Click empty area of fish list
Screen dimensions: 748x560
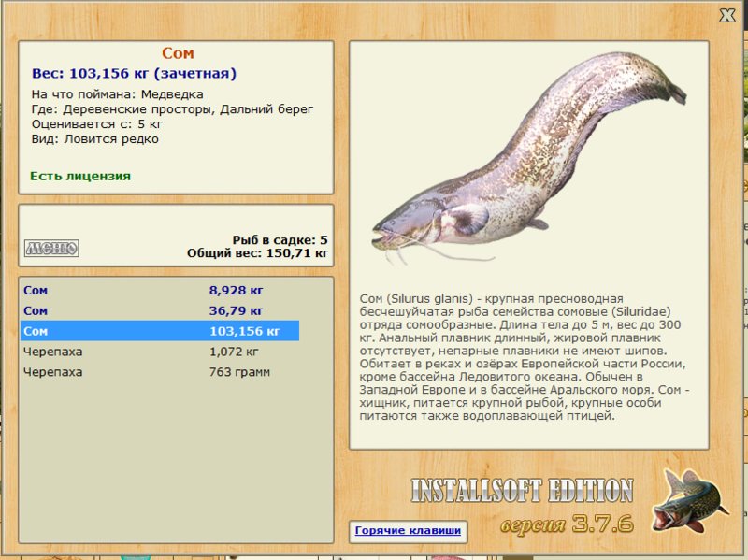click(x=176, y=458)
